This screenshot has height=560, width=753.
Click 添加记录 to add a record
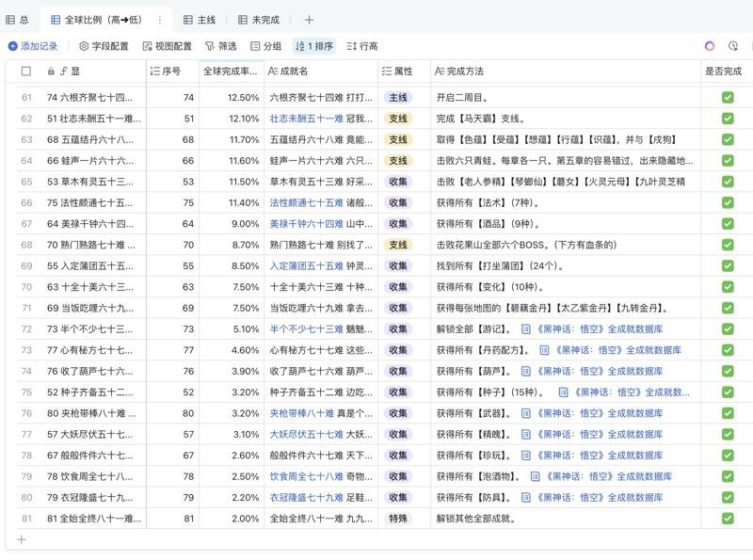33,46
